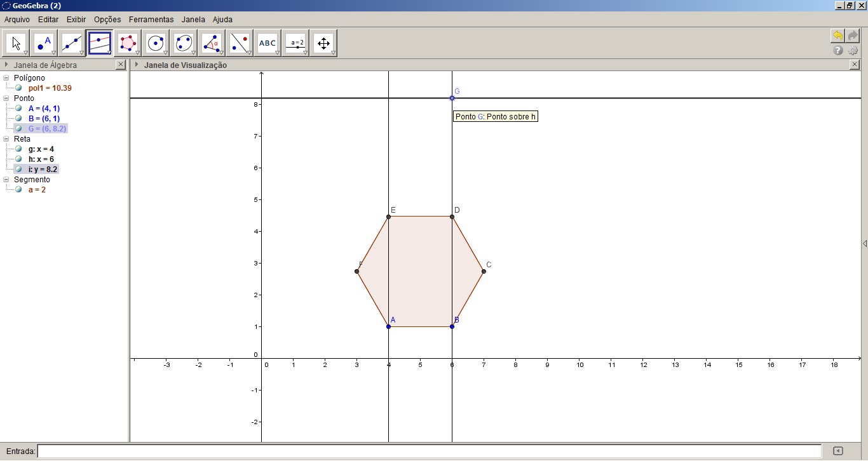This screenshot has height=461, width=868.
Task: Select the Reflect about line tool
Action: 240,43
